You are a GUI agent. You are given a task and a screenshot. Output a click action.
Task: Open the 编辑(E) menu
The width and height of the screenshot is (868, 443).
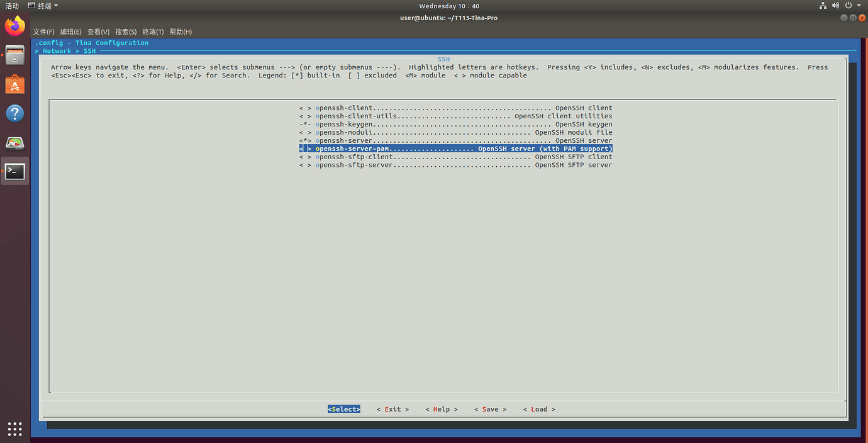(x=70, y=32)
